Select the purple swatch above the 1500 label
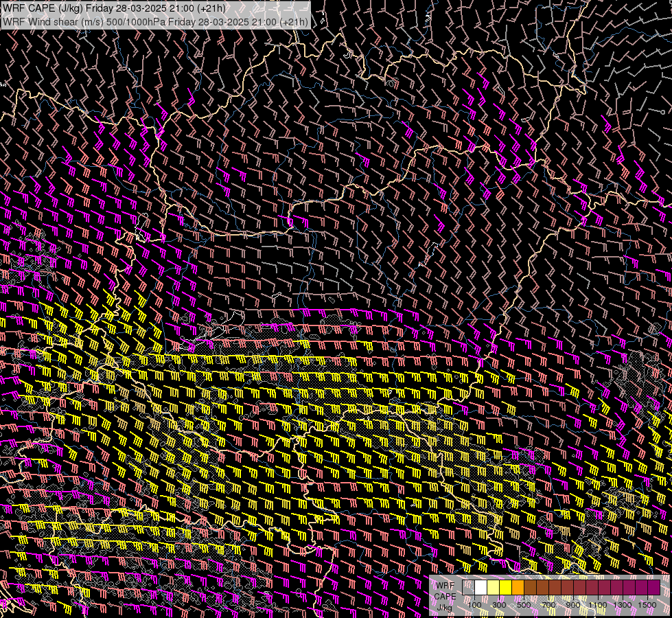This screenshot has width=672, height=618. [x=654, y=588]
